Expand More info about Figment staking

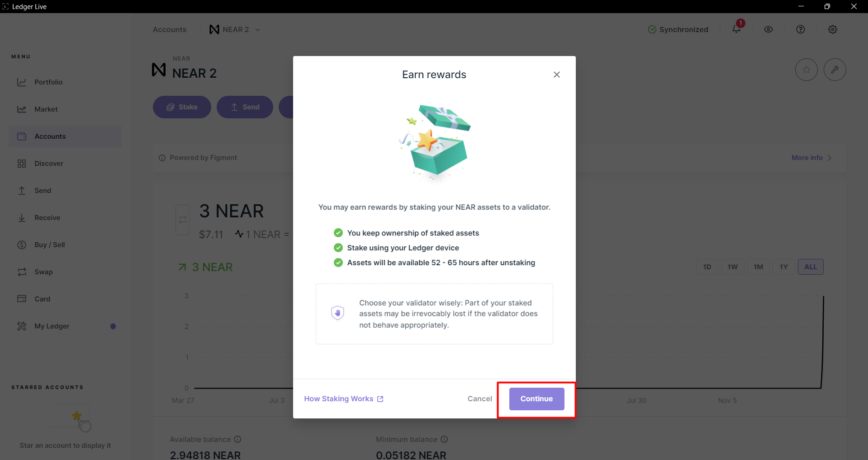[x=811, y=157]
